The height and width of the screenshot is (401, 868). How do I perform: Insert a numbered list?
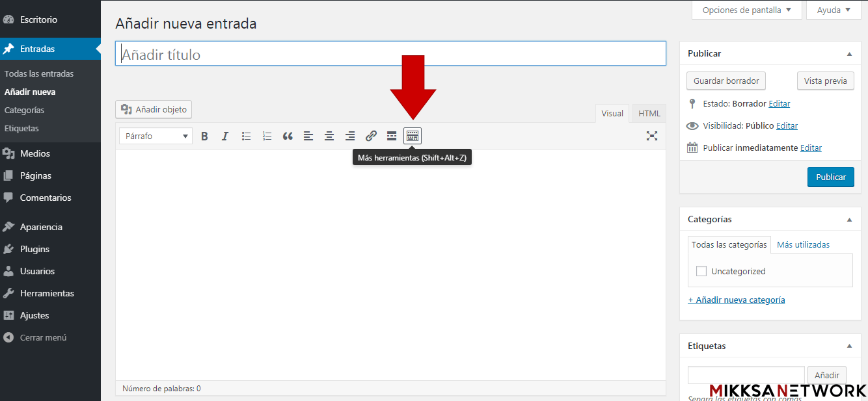pos(267,136)
